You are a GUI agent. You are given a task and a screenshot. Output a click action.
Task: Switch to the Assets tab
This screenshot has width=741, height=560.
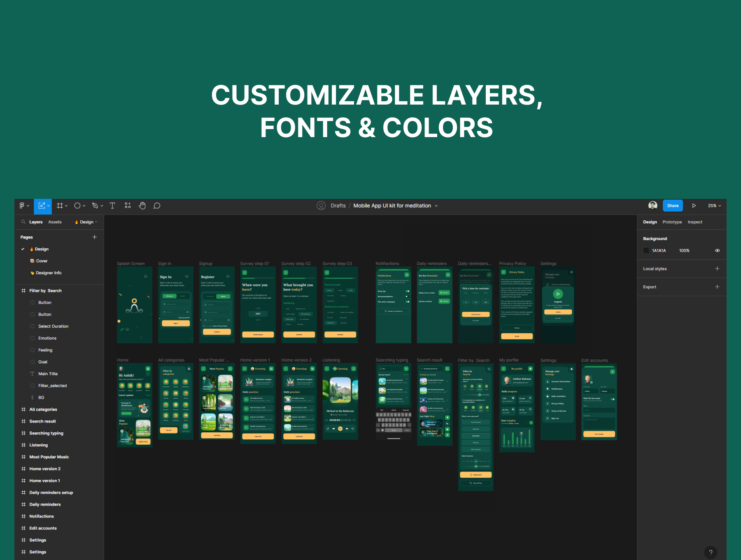(55, 222)
